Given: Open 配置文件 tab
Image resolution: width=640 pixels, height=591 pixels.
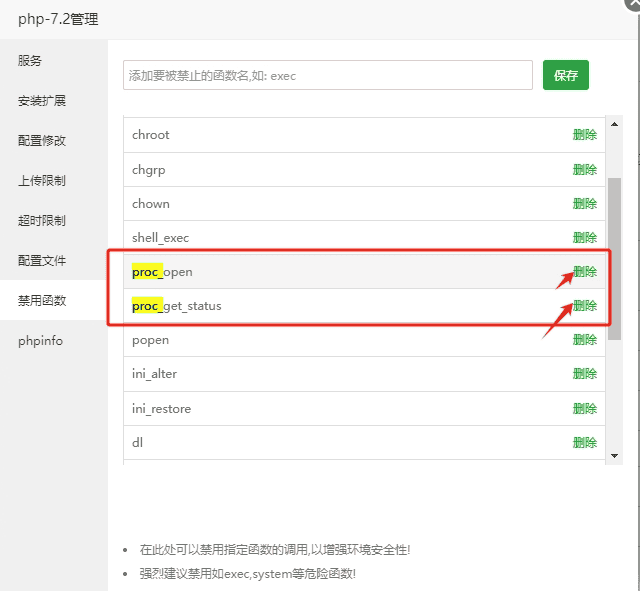Looking at the screenshot, I should coord(42,261).
